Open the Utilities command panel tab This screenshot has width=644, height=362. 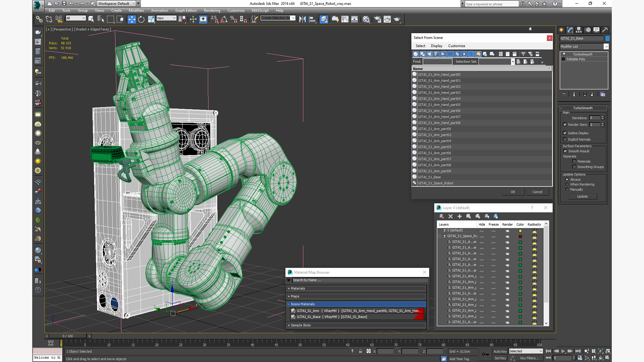pyautogui.click(x=605, y=30)
